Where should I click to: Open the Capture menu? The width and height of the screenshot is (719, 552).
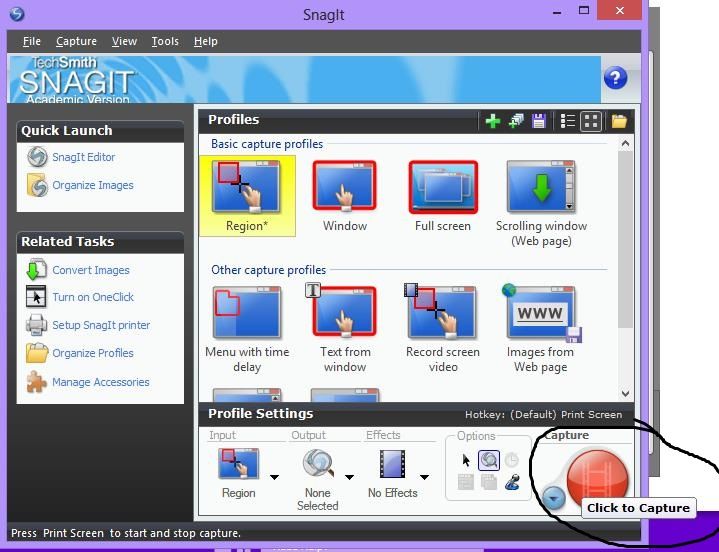coord(76,41)
